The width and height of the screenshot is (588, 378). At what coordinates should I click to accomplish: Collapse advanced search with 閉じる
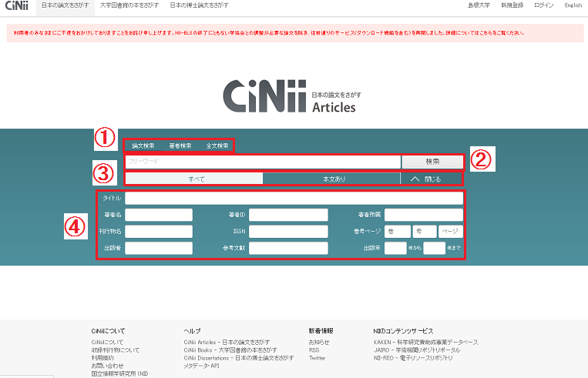432,179
